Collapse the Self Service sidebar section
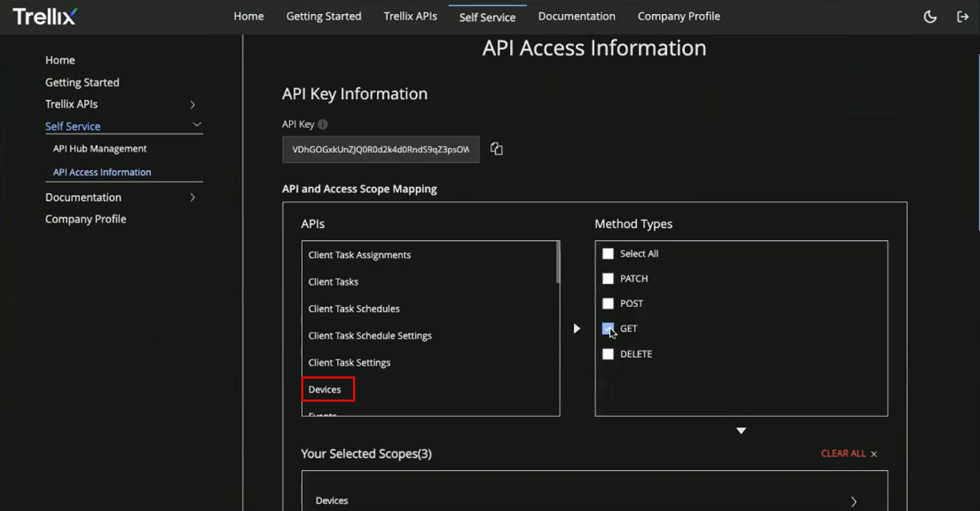The image size is (980, 511). tap(197, 125)
